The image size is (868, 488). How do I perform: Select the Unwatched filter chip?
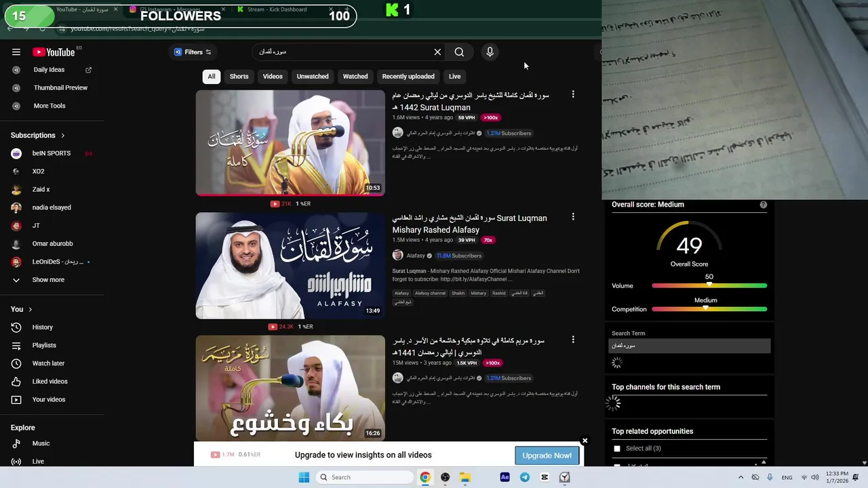click(x=313, y=77)
